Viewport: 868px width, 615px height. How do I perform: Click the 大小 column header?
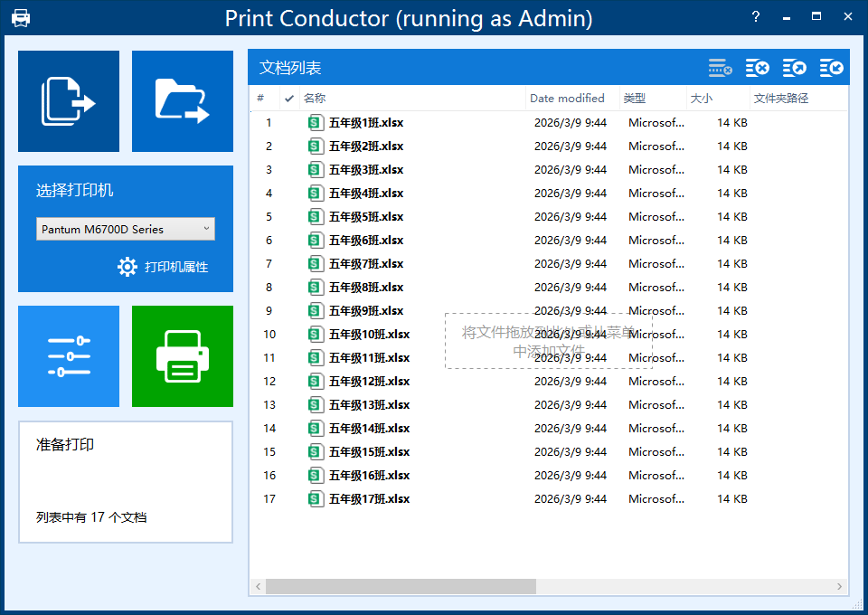(x=702, y=99)
